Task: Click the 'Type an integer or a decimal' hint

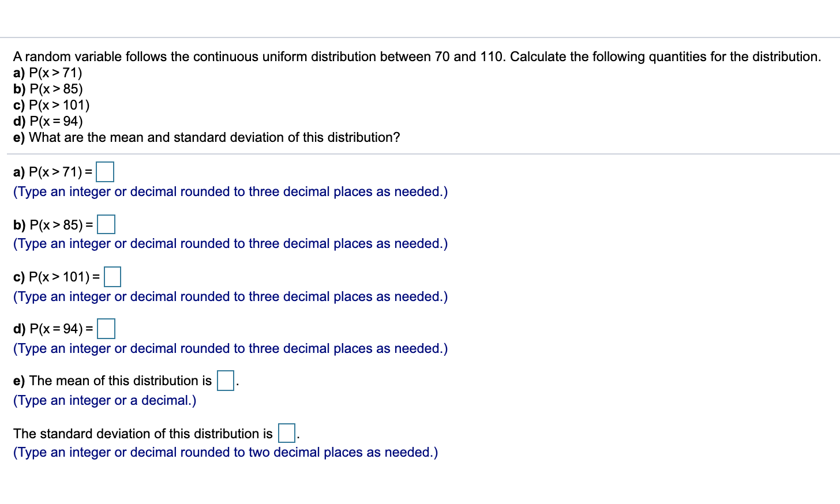Action: point(105,400)
